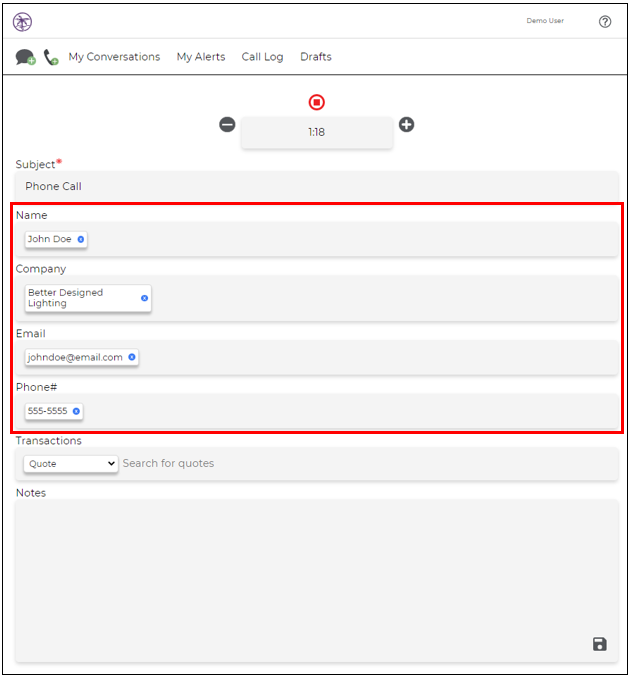Click the Demo User account name

tap(545, 21)
